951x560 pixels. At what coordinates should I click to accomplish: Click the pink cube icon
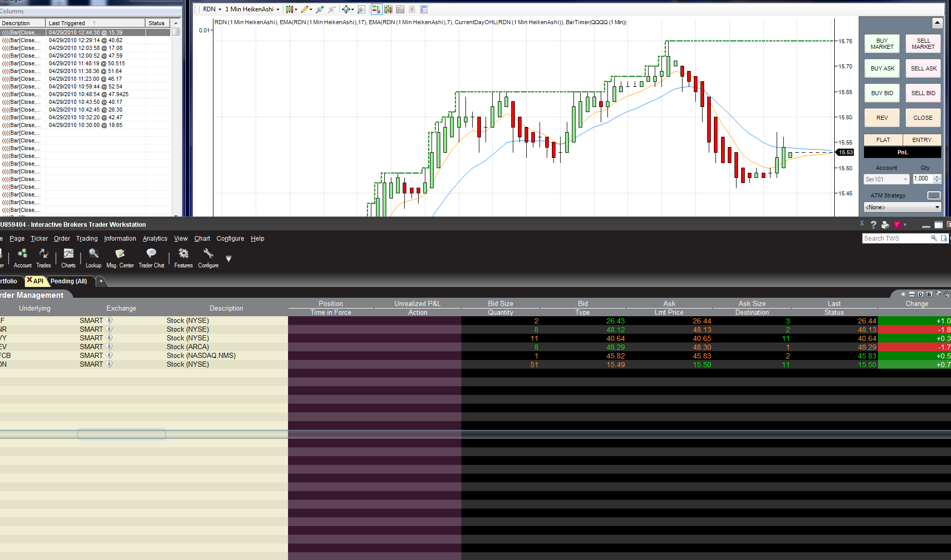pos(898,225)
